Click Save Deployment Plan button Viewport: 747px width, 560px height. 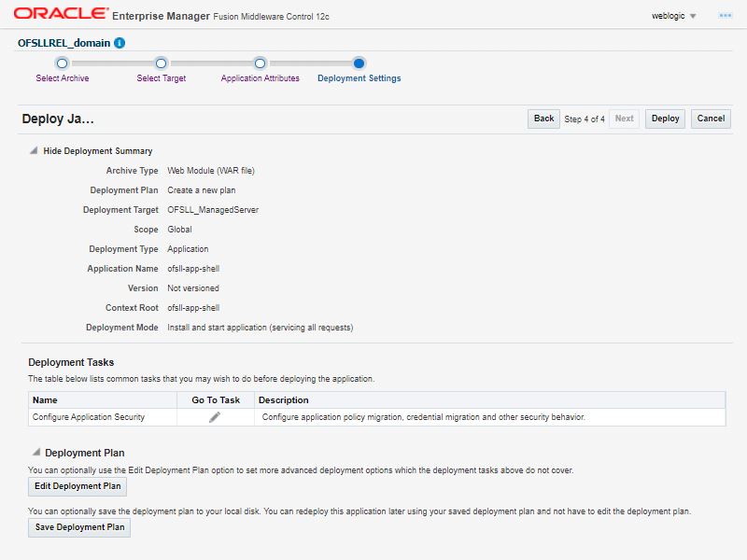(x=79, y=527)
